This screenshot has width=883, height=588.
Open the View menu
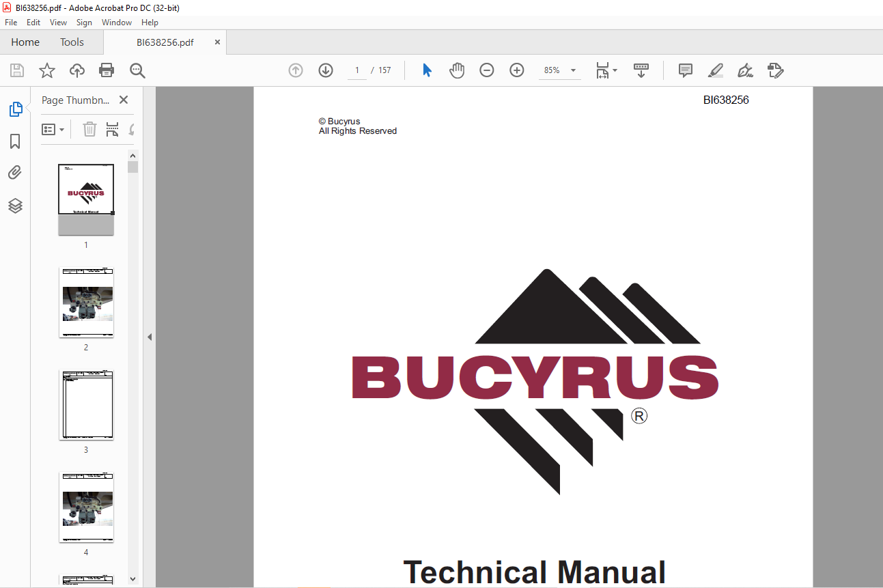[58, 23]
